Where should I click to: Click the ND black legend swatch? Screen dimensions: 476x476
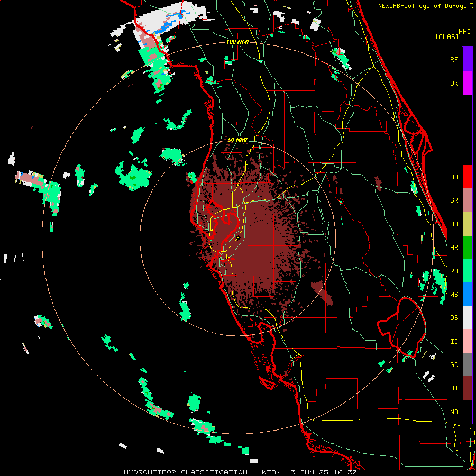467,411
